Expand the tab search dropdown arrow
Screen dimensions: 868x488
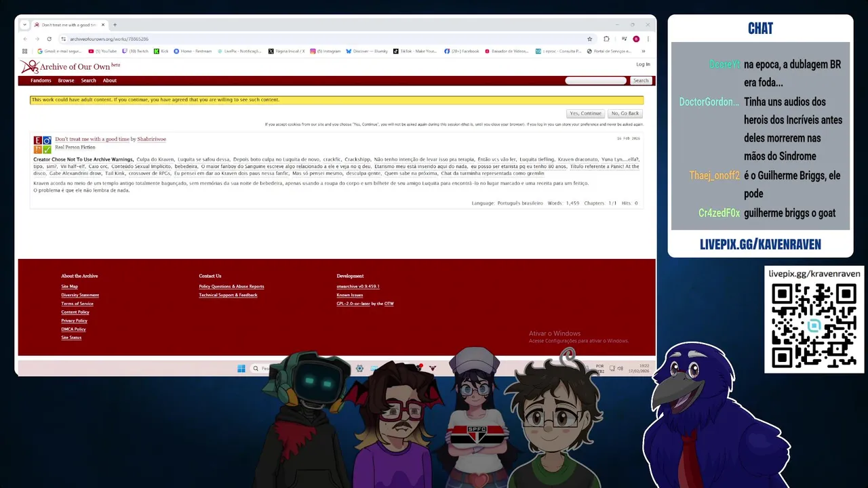point(24,24)
